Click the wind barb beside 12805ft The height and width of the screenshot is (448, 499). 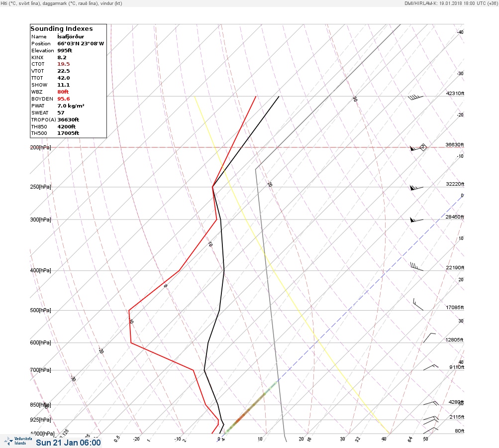[429, 338]
